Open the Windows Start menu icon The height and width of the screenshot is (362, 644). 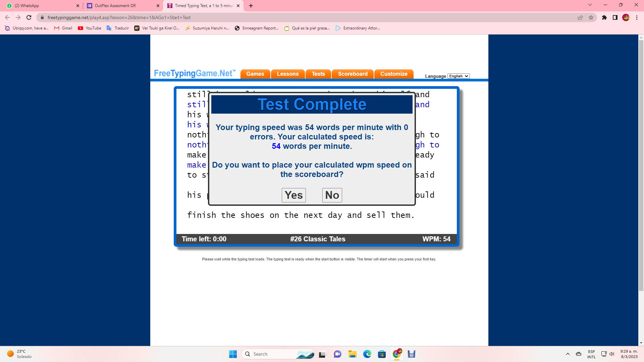coord(233,354)
